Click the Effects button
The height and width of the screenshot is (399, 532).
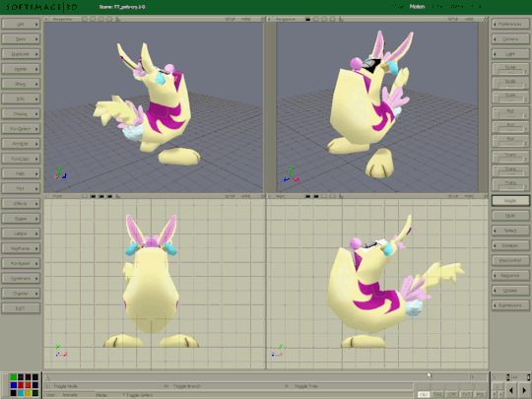[x=21, y=204]
